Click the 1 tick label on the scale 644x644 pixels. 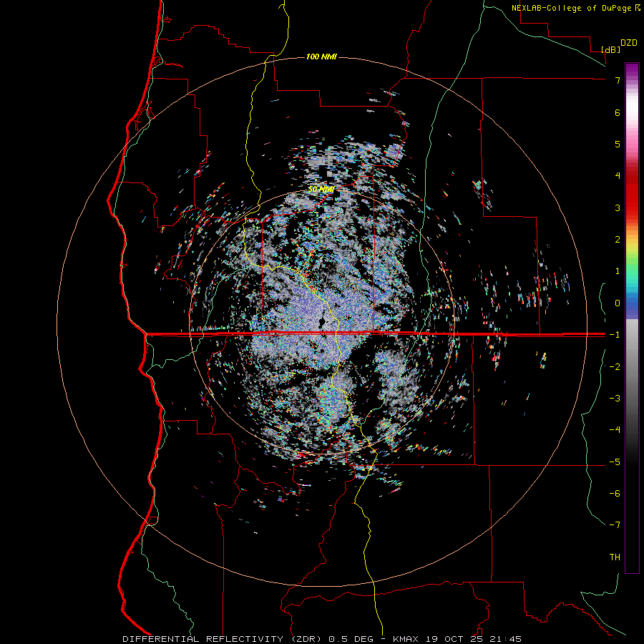(618, 270)
